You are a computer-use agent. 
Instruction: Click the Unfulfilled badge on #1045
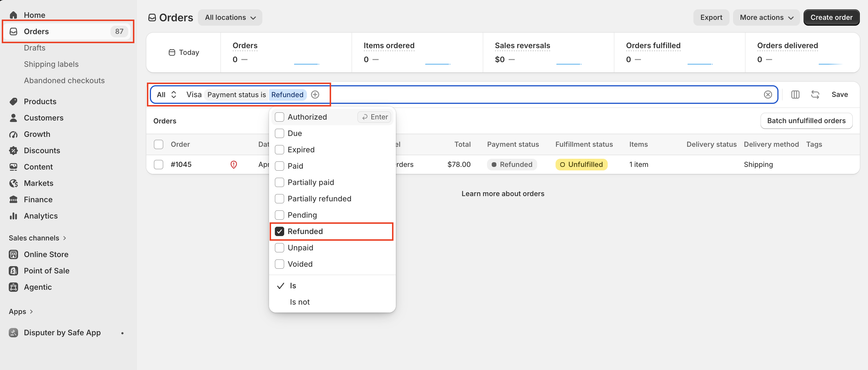(x=581, y=165)
